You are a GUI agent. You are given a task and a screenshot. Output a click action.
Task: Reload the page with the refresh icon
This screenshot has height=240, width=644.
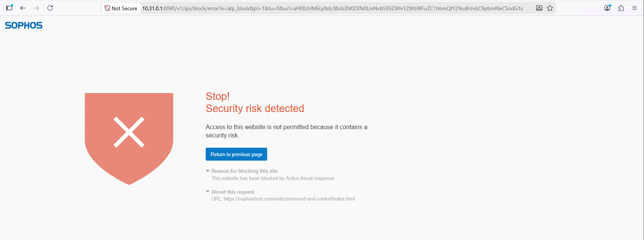(x=50, y=8)
